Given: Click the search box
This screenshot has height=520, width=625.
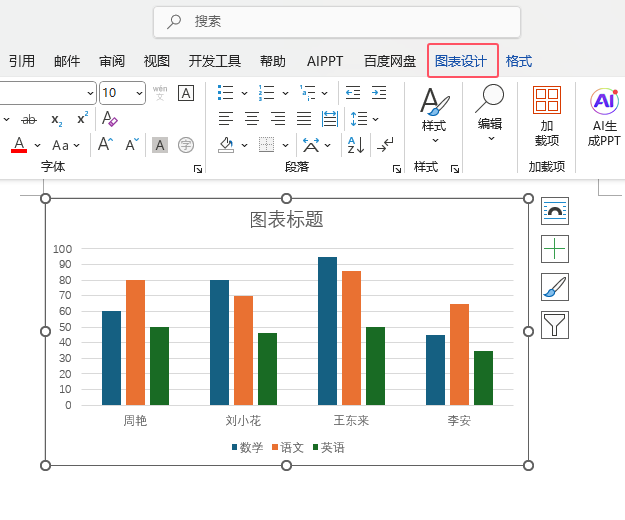Looking at the screenshot, I should (337, 22).
